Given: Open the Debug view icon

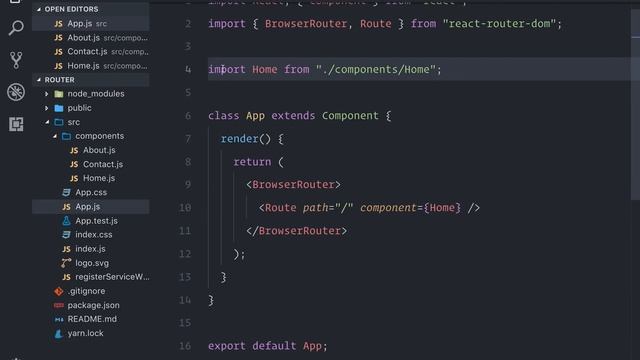Looking at the screenshot, I should (x=16, y=92).
